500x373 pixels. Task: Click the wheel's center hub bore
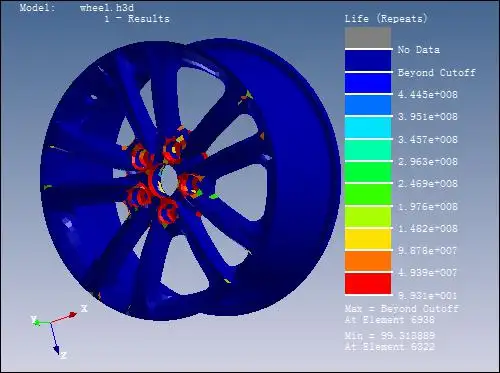[x=168, y=180]
